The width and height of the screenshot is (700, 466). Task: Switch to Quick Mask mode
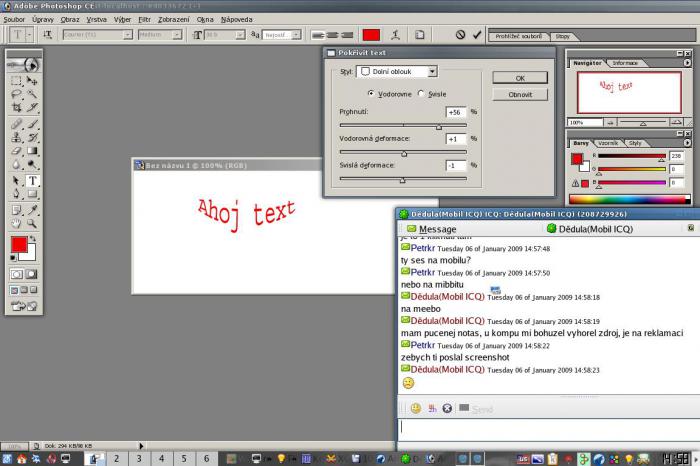tap(32, 274)
